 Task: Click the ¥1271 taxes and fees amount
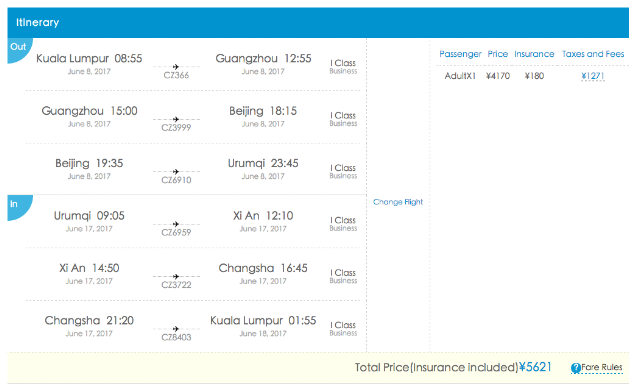coord(593,76)
